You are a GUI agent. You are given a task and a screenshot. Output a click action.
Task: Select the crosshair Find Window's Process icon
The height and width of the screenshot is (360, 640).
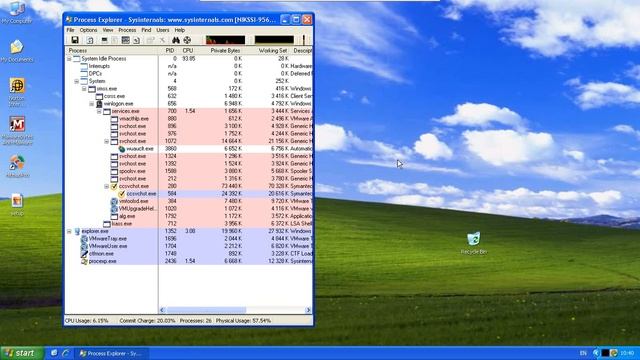tap(187, 40)
